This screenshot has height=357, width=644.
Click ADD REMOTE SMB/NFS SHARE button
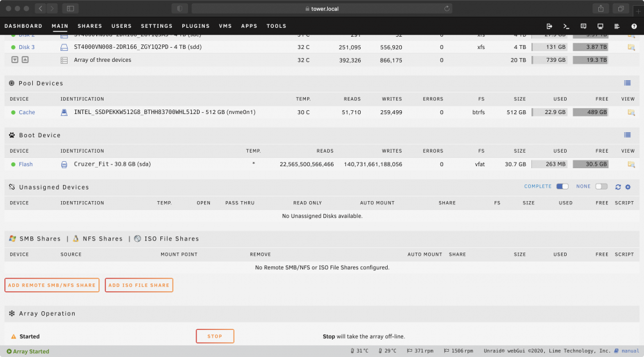click(x=52, y=285)
